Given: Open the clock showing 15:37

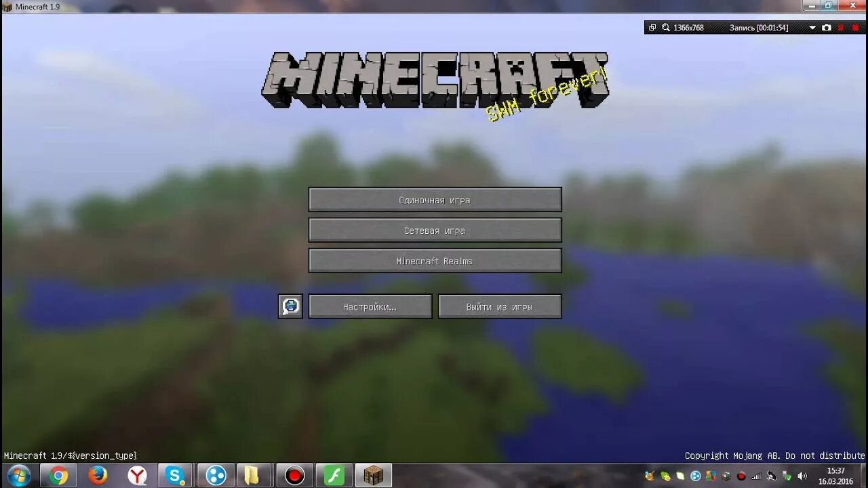Looking at the screenshot, I should [836, 476].
